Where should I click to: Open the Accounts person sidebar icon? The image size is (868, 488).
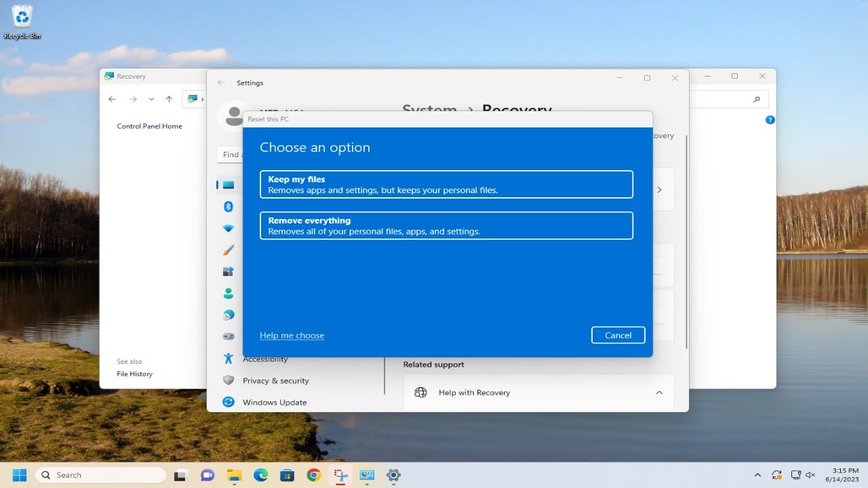(229, 293)
